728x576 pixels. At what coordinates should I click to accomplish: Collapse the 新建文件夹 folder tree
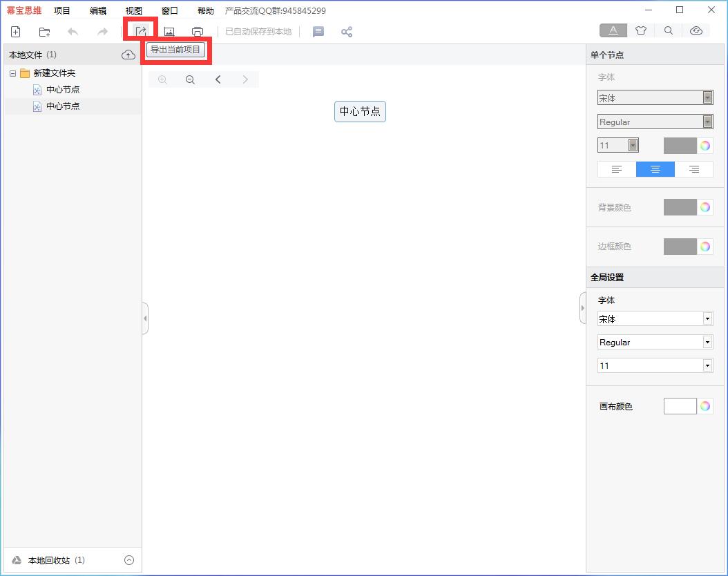12,73
